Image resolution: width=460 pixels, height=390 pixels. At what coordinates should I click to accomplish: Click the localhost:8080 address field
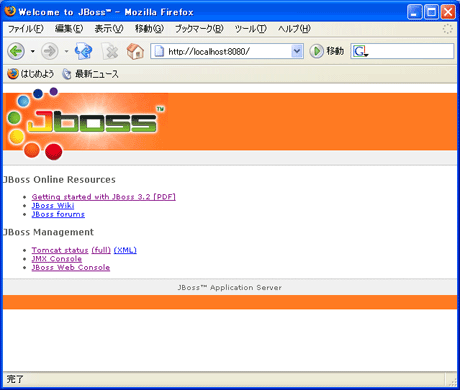pos(227,51)
